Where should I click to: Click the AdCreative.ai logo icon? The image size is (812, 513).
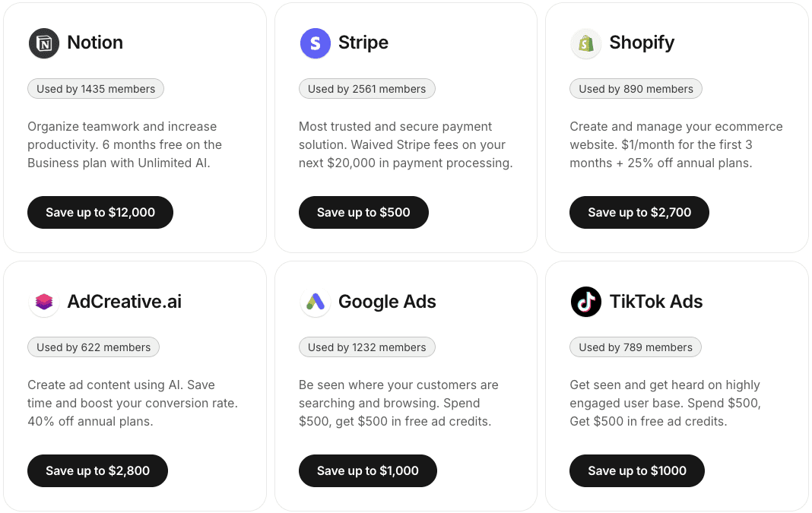[x=44, y=302]
